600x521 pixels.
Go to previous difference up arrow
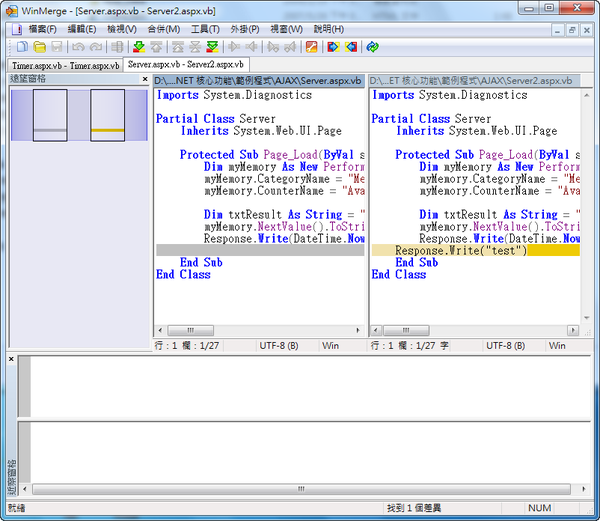pyautogui.click(x=156, y=47)
